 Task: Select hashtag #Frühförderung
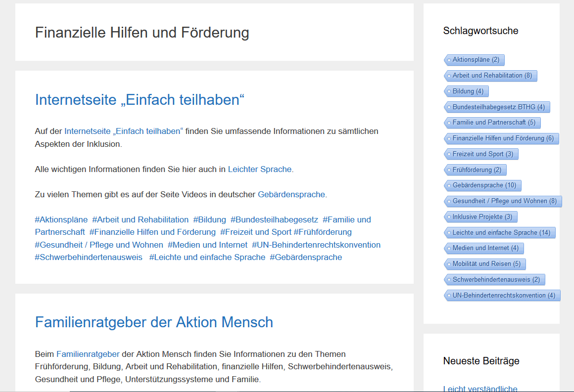323,232
